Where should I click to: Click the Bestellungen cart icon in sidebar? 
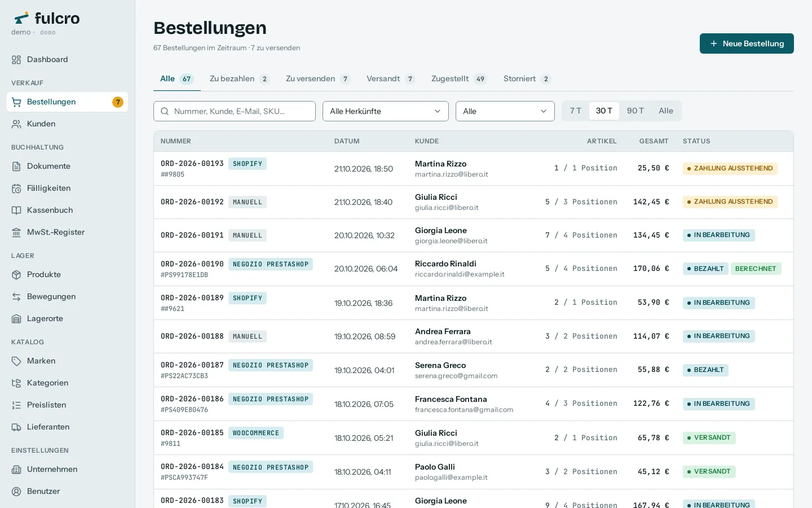(16, 102)
